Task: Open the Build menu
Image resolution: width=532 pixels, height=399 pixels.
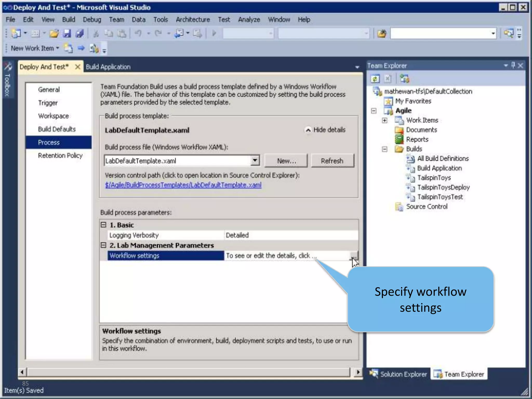Action: [69, 19]
